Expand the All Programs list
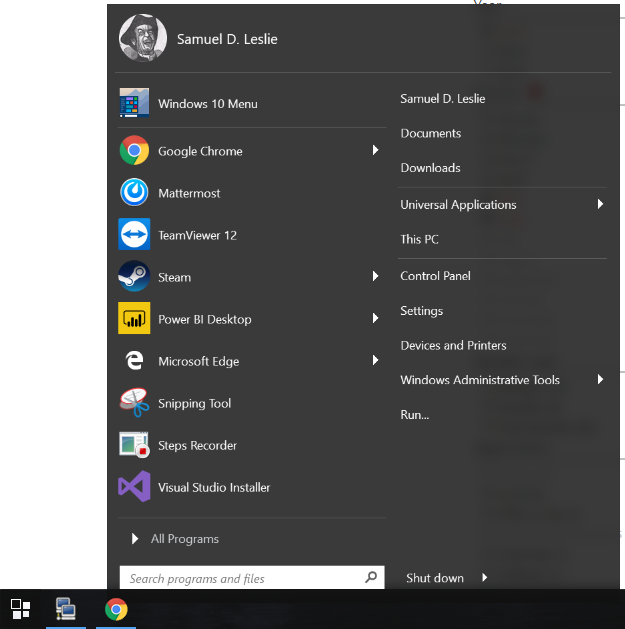The image size is (625, 629). pos(176,539)
